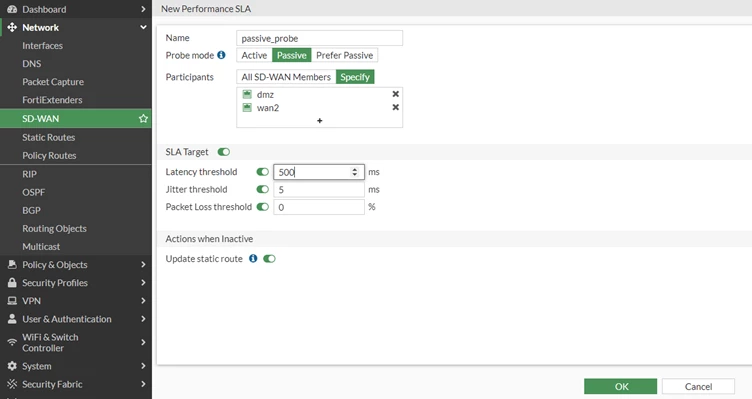Click the Network crosshair icon

click(12, 27)
